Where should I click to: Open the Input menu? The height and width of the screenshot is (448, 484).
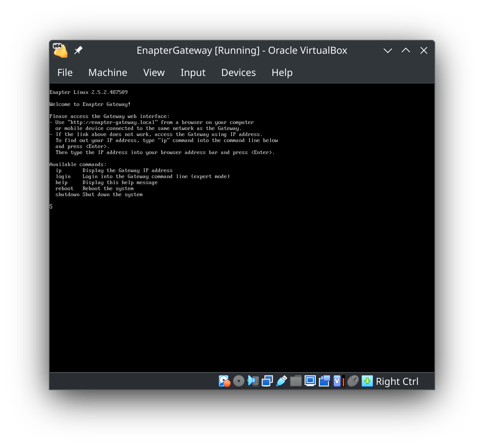(x=193, y=73)
